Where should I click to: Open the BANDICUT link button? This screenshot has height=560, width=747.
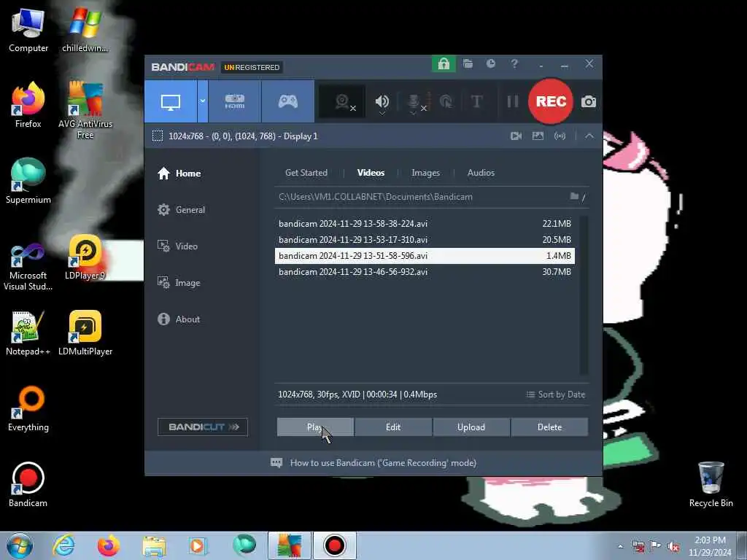point(203,427)
